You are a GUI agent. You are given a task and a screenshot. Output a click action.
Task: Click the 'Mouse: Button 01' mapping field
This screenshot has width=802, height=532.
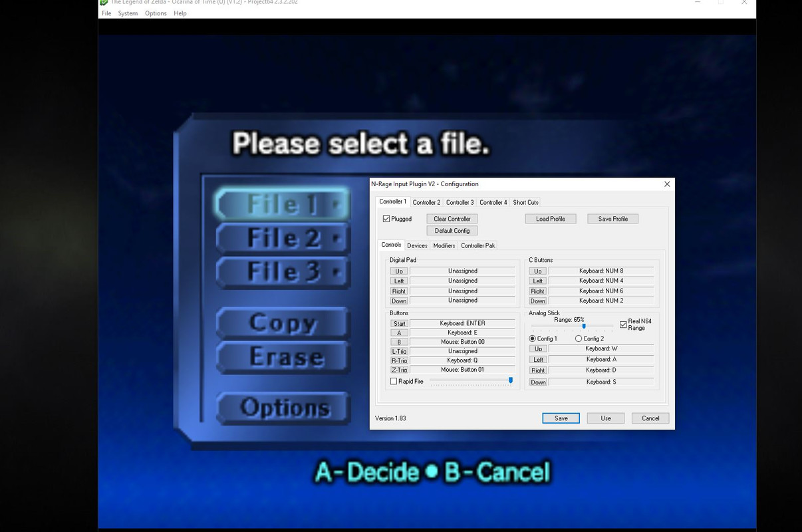coord(463,370)
